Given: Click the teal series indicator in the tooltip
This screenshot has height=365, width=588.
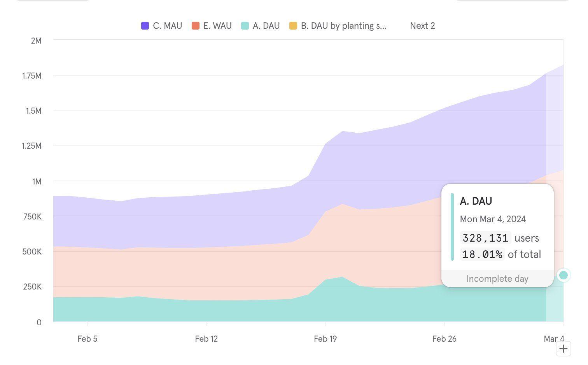Looking at the screenshot, I should click(452, 226).
